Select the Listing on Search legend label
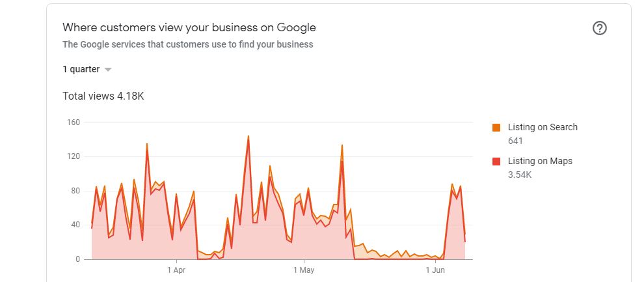Screen dimensions: 644x282 coord(543,128)
